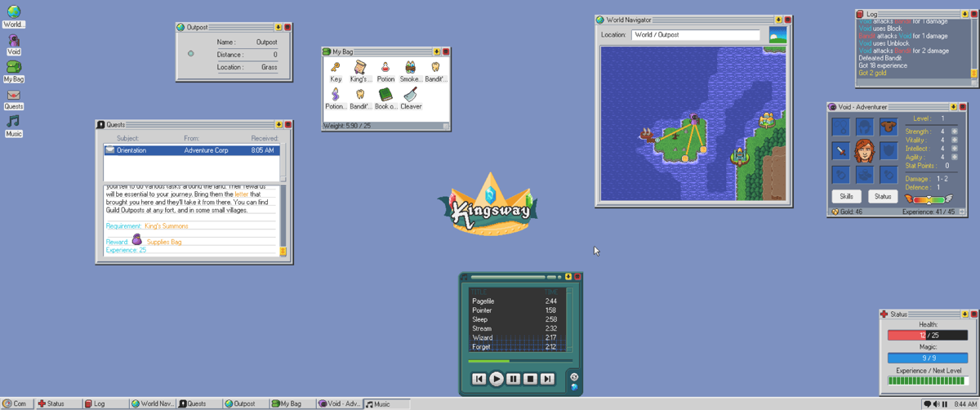The width and height of the screenshot is (980, 410).
Task: Stop the music playback
Action: pyautogui.click(x=530, y=379)
